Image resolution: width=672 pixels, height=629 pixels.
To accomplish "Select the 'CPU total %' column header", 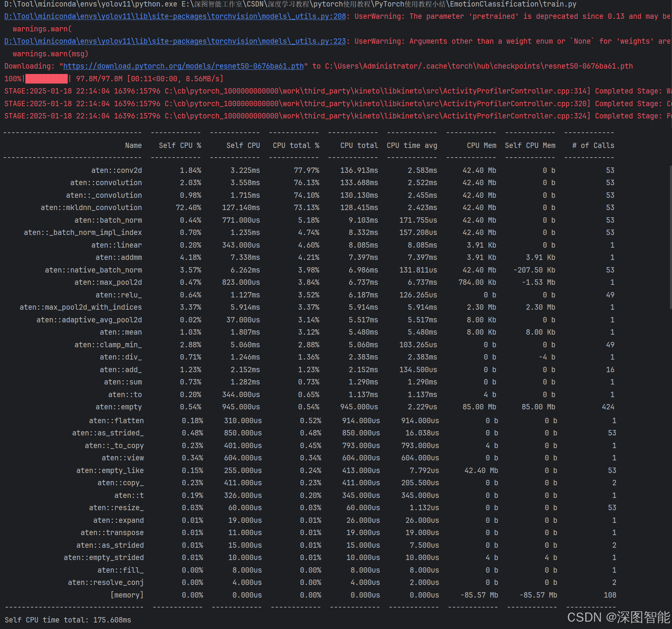I will pyautogui.click(x=296, y=146).
